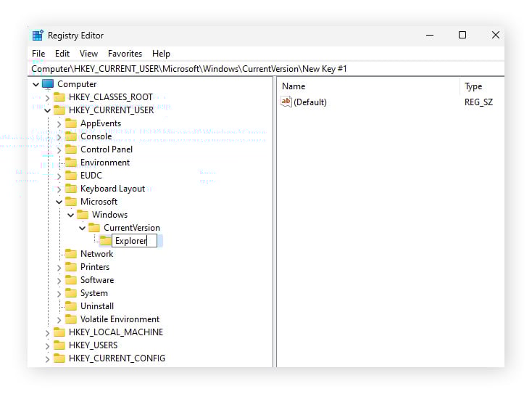Click the folder icon beside Explorer rename box
532x394 pixels.
[x=106, y=241]
